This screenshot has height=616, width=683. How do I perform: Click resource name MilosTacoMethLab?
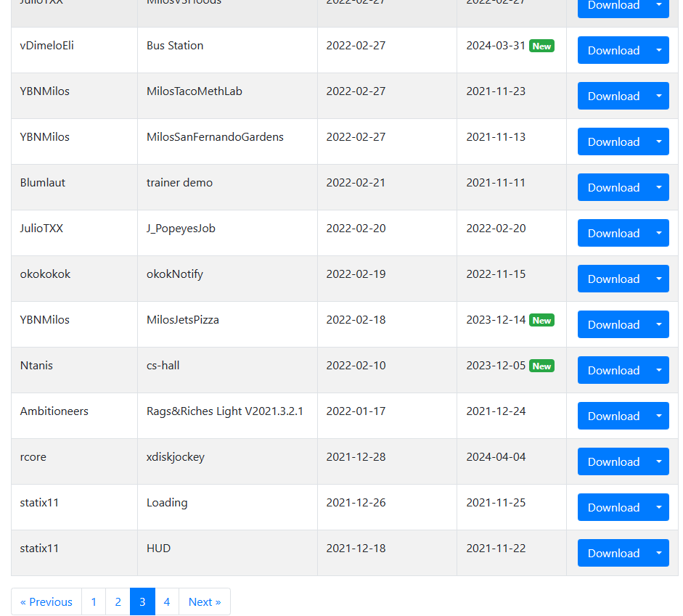(195, 91)
